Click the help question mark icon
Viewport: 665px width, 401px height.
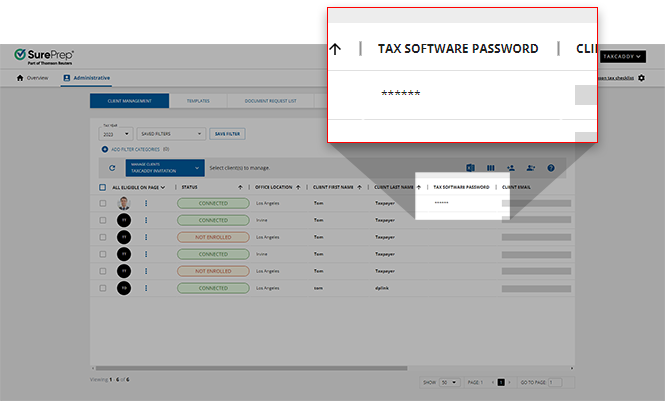pos(550,168)
